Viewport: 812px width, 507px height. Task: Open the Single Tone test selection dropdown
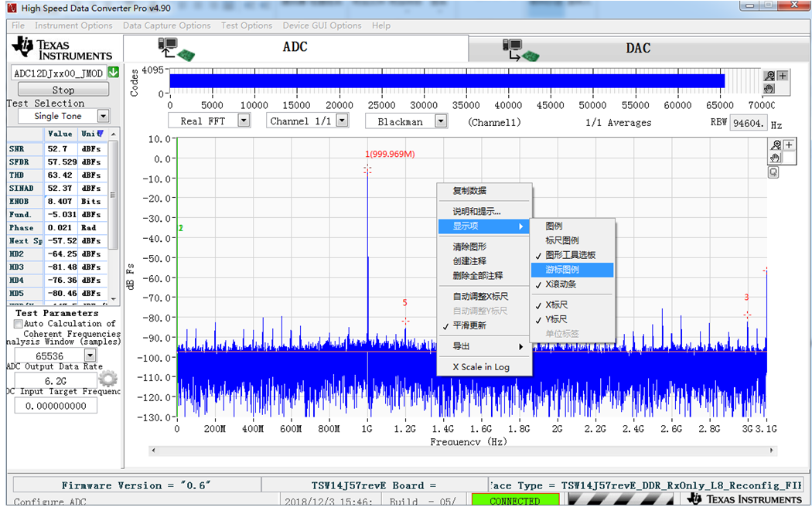[103, 116]
